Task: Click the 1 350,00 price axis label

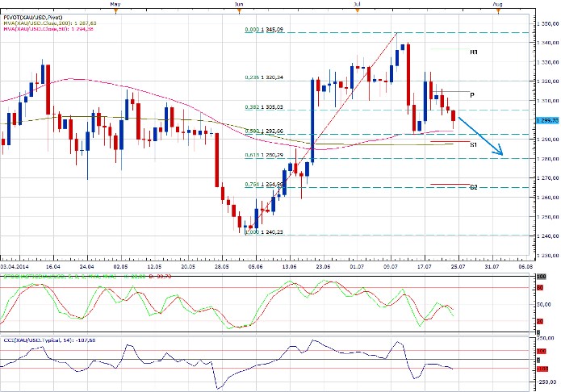Action: pos(547,24)
